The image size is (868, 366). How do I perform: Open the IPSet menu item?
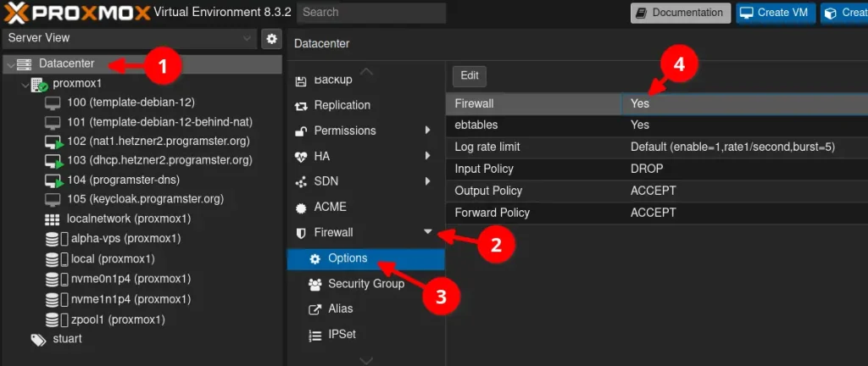pyautogui.click(x=365, y=334)
